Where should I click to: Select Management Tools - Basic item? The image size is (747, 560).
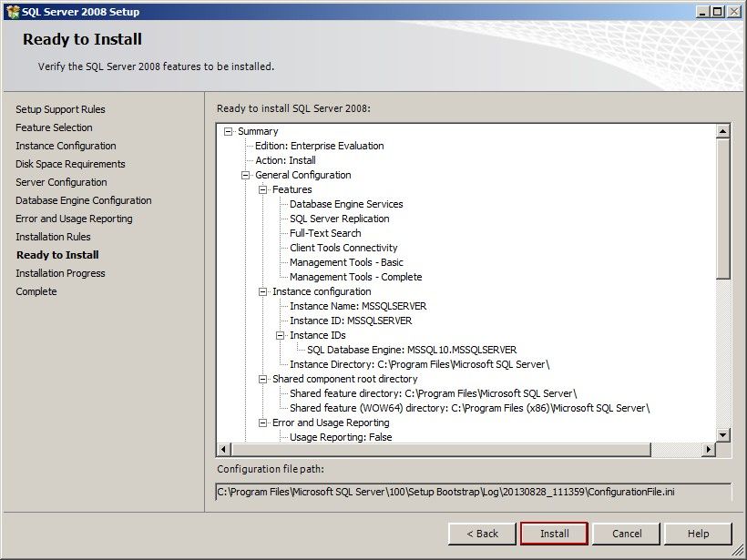tap(346, 262)
